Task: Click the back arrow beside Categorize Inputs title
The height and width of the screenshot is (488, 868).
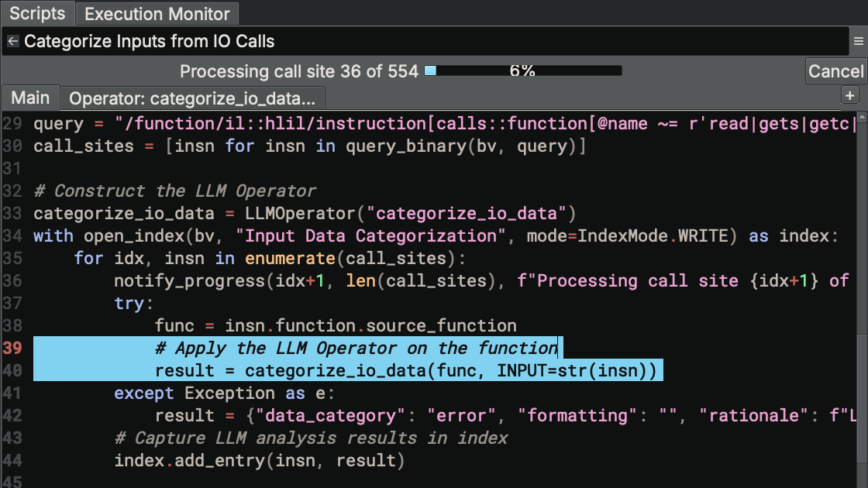Action: (x=12, y=41)
